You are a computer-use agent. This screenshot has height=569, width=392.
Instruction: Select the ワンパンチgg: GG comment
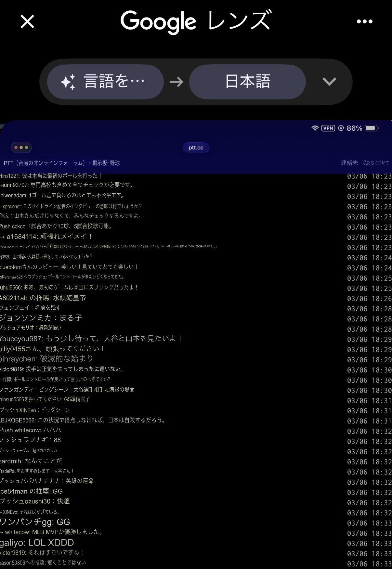click(x=35, y=522)
